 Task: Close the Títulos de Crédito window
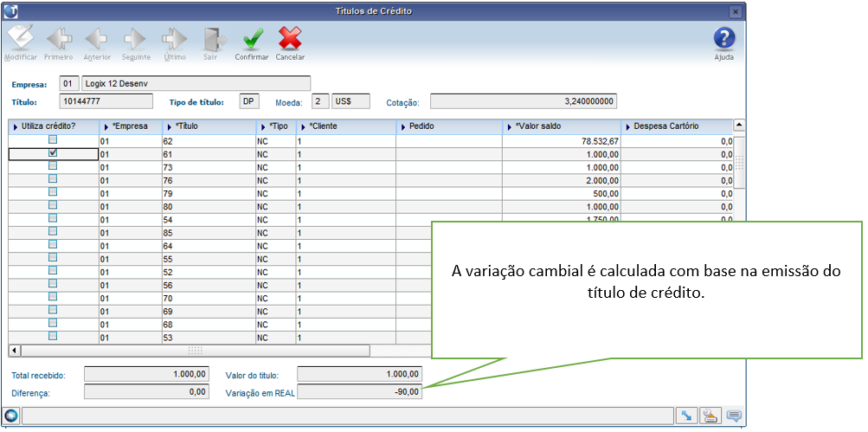click(735, 11)
